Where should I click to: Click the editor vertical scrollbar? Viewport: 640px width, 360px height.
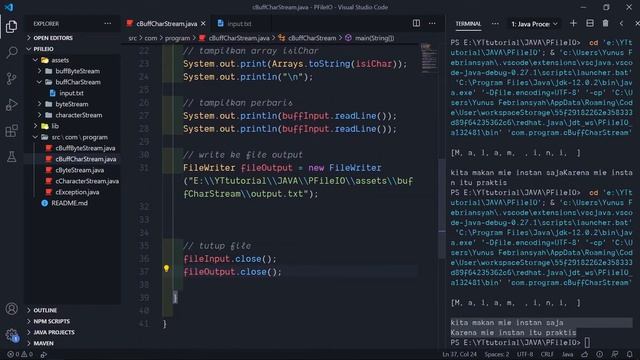point(442,208)
